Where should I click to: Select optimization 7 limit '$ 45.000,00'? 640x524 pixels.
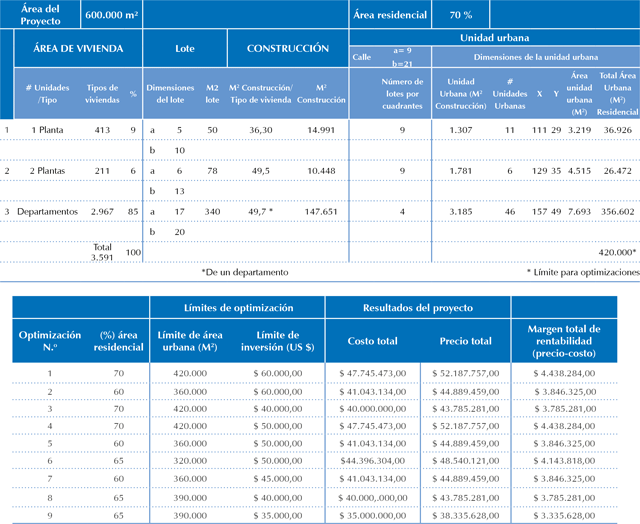pos(278,479)
